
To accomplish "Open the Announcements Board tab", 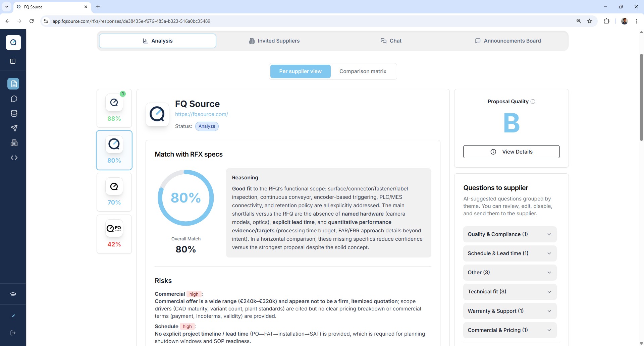I will click(508, 41).
